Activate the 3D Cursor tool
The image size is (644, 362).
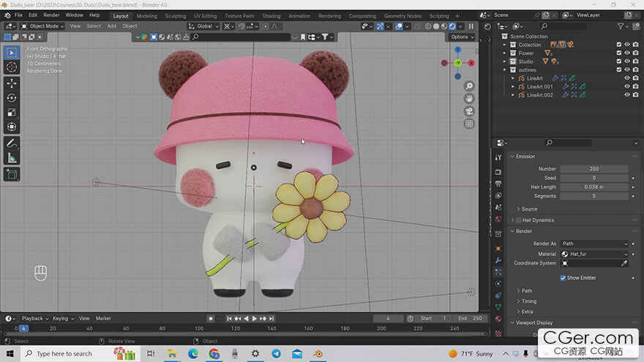pos(12,67)
